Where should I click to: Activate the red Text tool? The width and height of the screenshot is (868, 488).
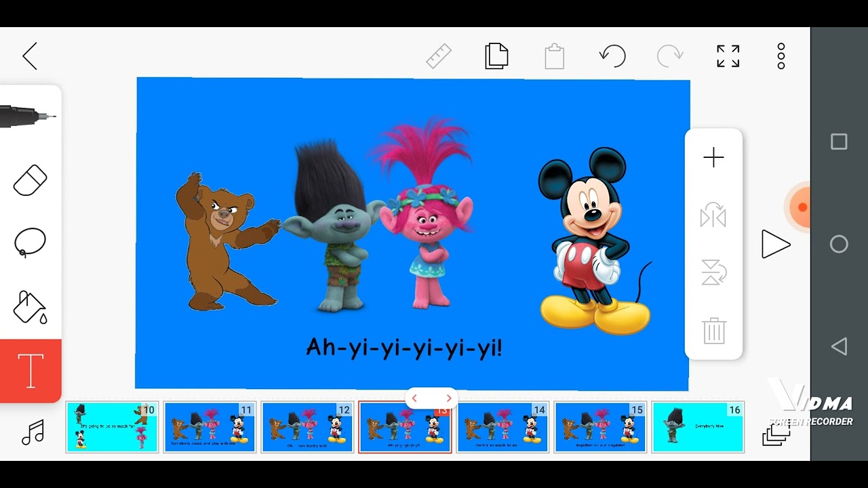31,371
